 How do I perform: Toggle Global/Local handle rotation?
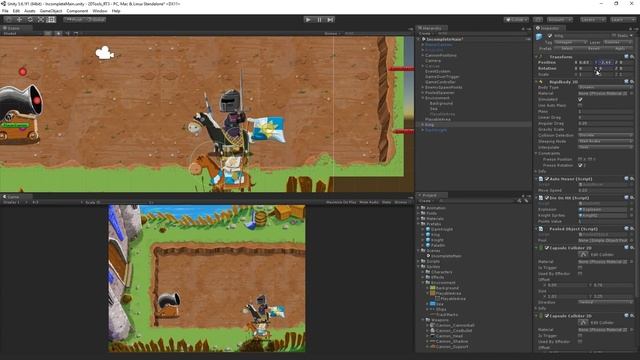coord(96,20)
